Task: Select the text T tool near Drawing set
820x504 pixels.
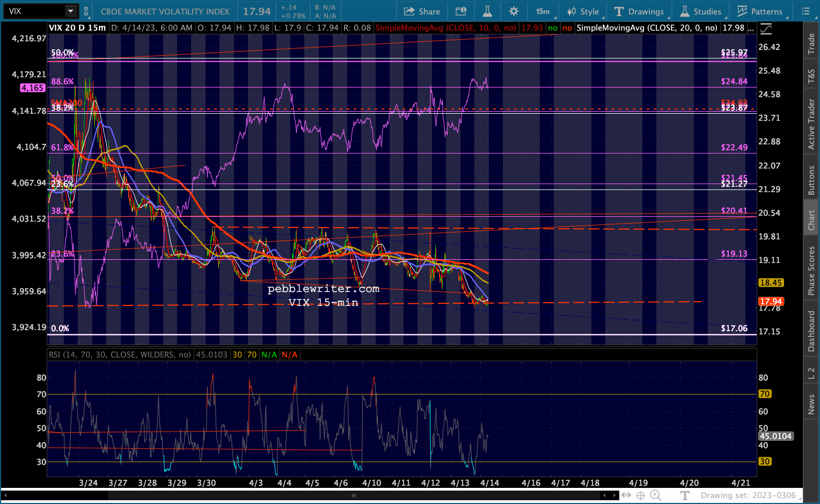Action: tap(685, 495)
